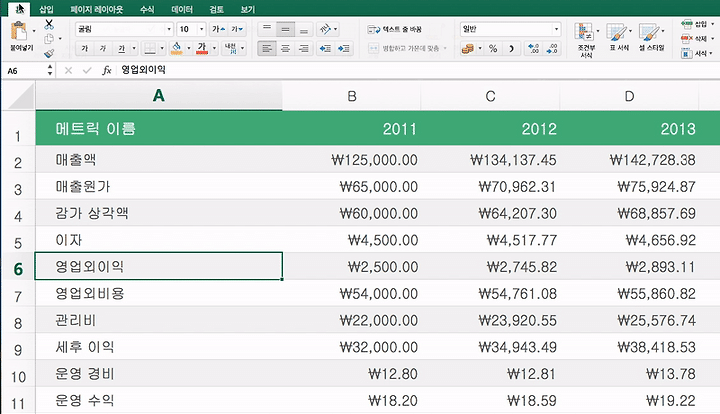Toggle center text alignment
The width and height of the screenshot is (720, 414).
point(285,48)
